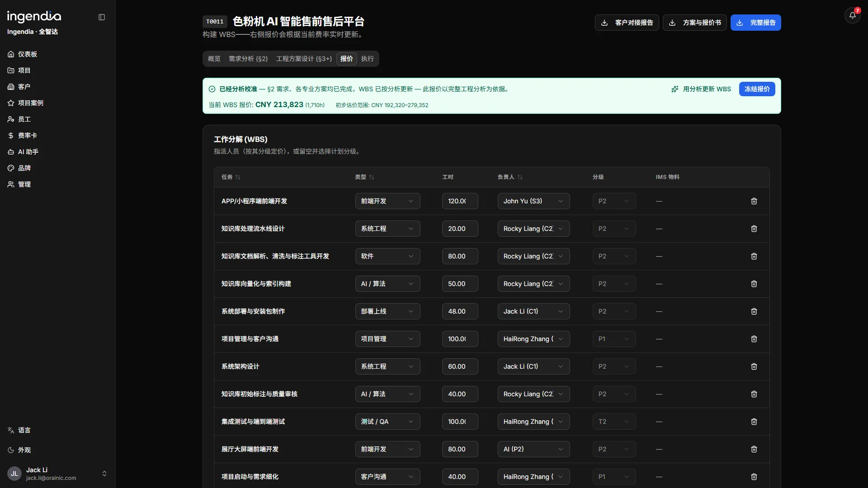Edit hours field showing 120.00
Screen dimensions: 868x488
[460, 201]
